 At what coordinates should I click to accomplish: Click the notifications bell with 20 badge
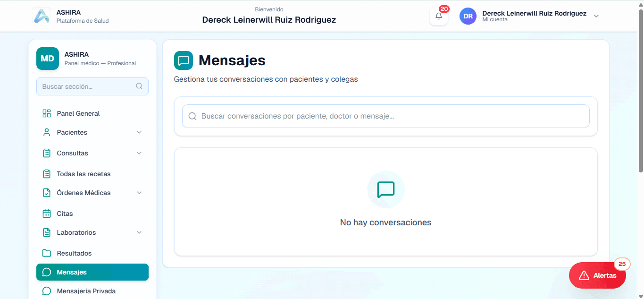438,16
